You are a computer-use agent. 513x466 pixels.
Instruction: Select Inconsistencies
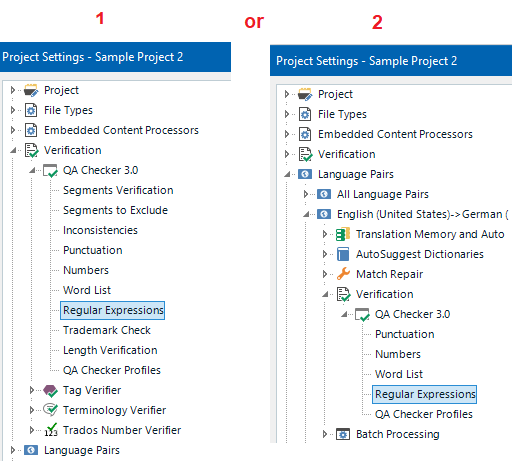(100, 230)
